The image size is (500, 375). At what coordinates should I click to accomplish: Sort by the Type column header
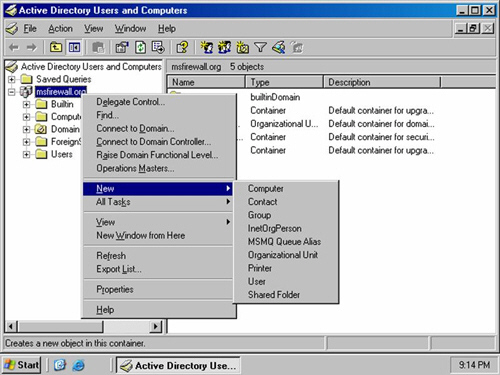coord(284,82)
